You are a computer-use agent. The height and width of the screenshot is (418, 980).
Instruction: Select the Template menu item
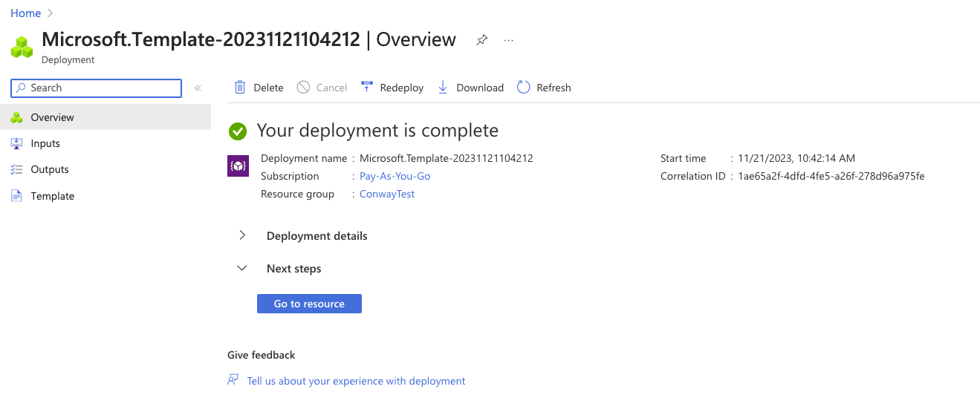pyautogui.click(x=52, y=196)
